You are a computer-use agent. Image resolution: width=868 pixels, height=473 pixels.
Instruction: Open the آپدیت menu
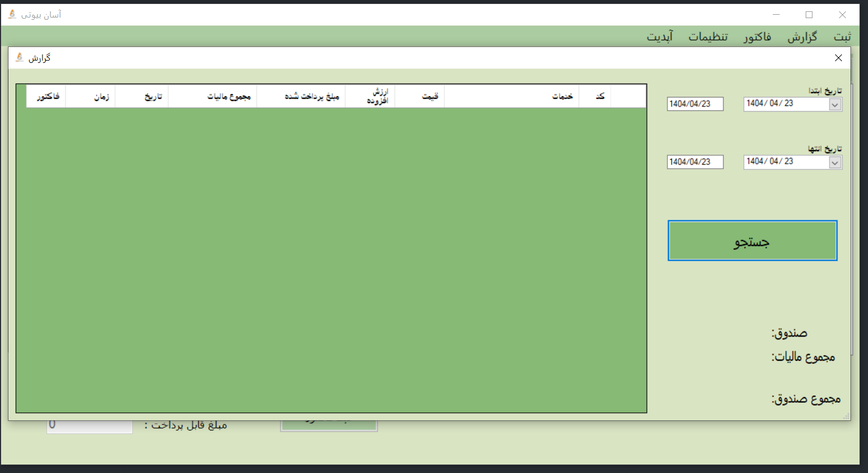659,37
